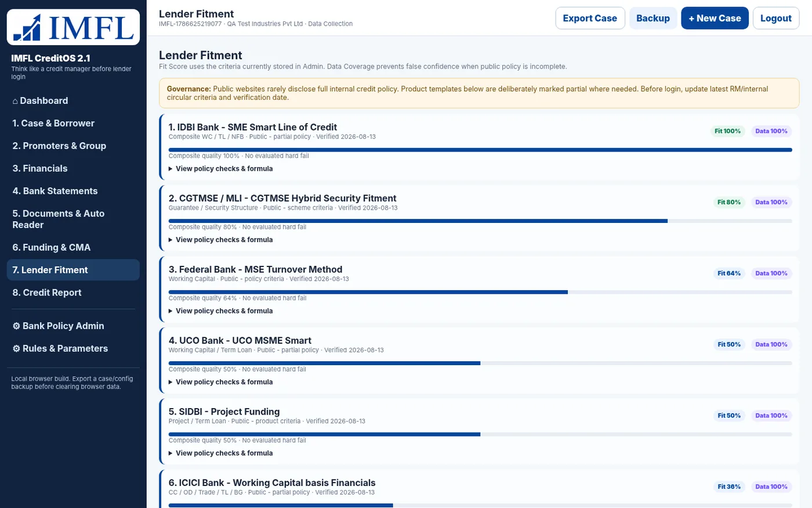The height and width of the screenshot is (508, 812).
Task: Log out using the Logout button
Action: 776,18
